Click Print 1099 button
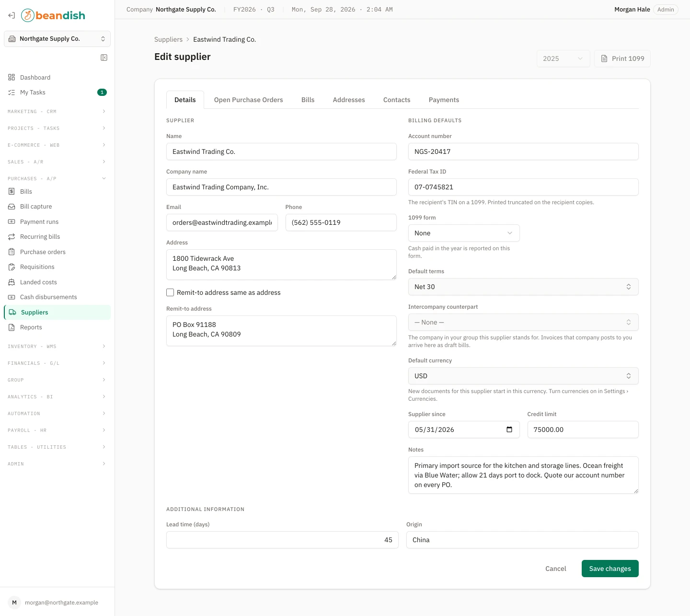This screenshot has height=616, width=690. 622,58
